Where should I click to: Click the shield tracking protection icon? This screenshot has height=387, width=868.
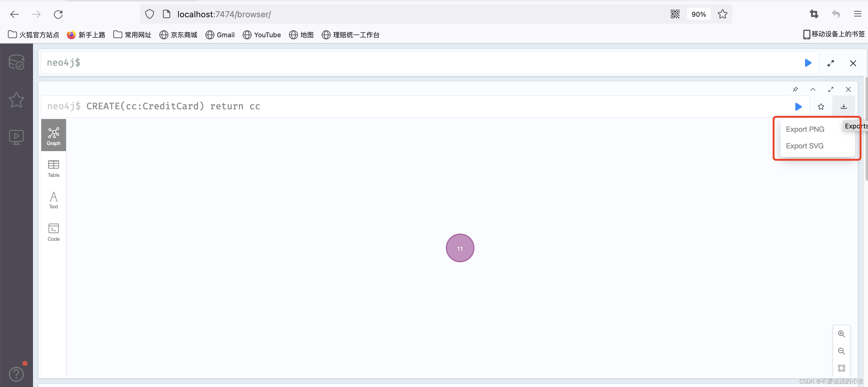150,14
